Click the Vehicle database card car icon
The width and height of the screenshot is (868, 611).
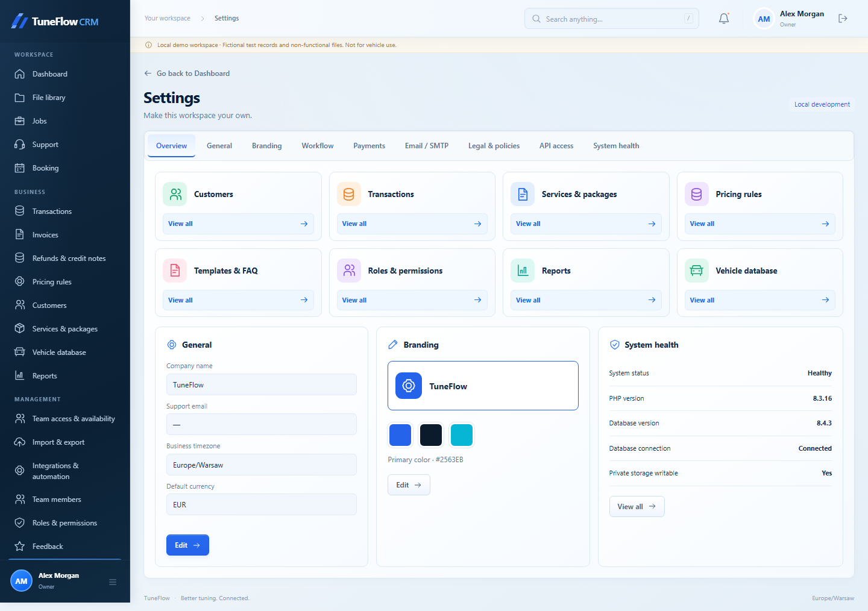(x=697, y=271)
